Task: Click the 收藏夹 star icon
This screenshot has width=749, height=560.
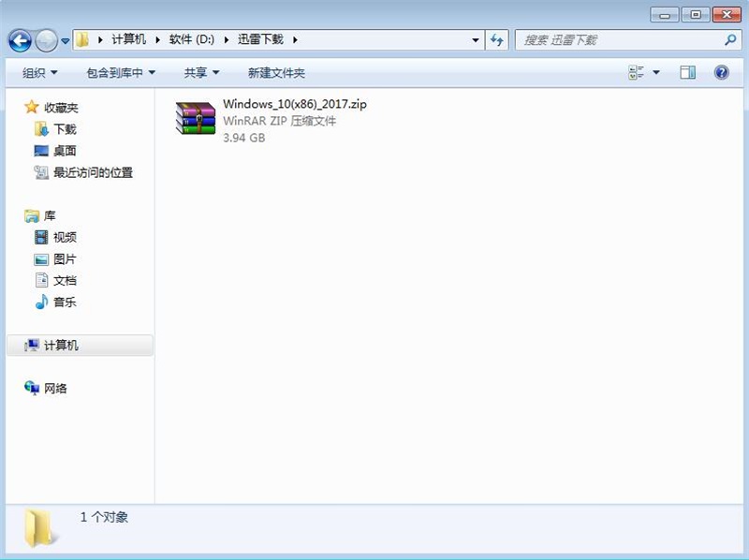Action: pos(32,107)
